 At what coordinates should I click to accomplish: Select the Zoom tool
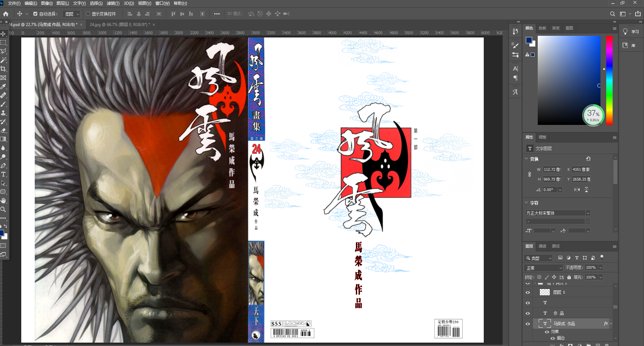3,209
